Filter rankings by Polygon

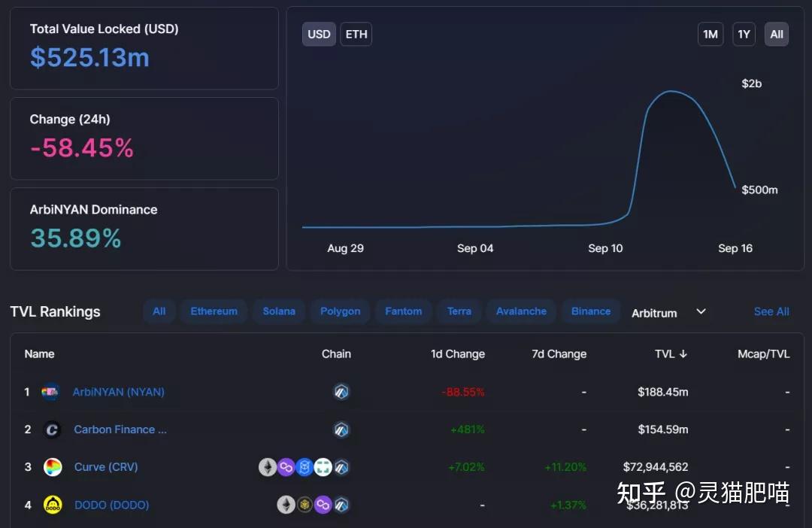click(x=341, y=311)
